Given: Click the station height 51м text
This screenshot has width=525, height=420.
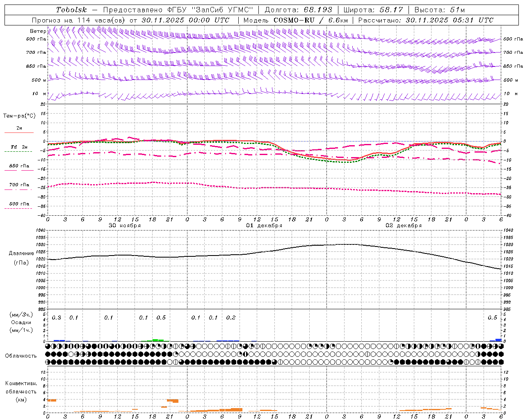Looking at the screenshot, I should pyautogui.click(x=457, y=10).
